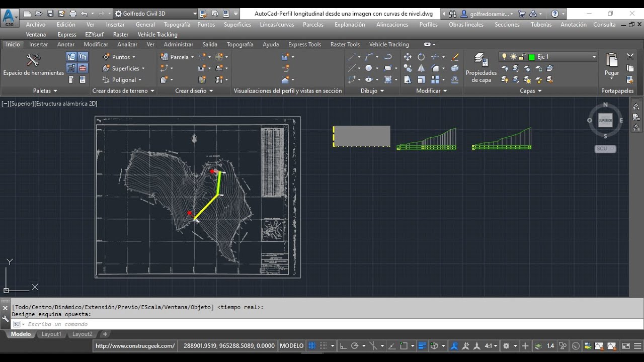Select the Rotate tool in Modificar panel
Screen dimensions: 644x362
[421, 57]
